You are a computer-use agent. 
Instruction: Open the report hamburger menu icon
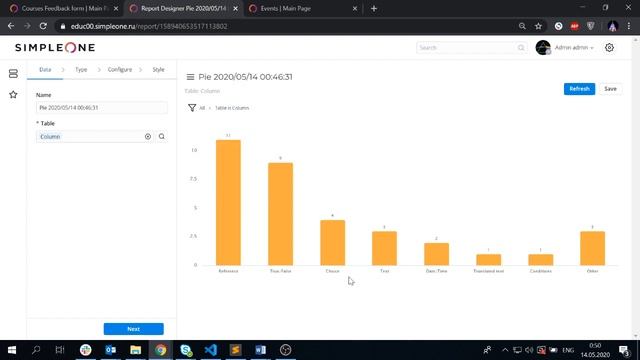[190, 77]
